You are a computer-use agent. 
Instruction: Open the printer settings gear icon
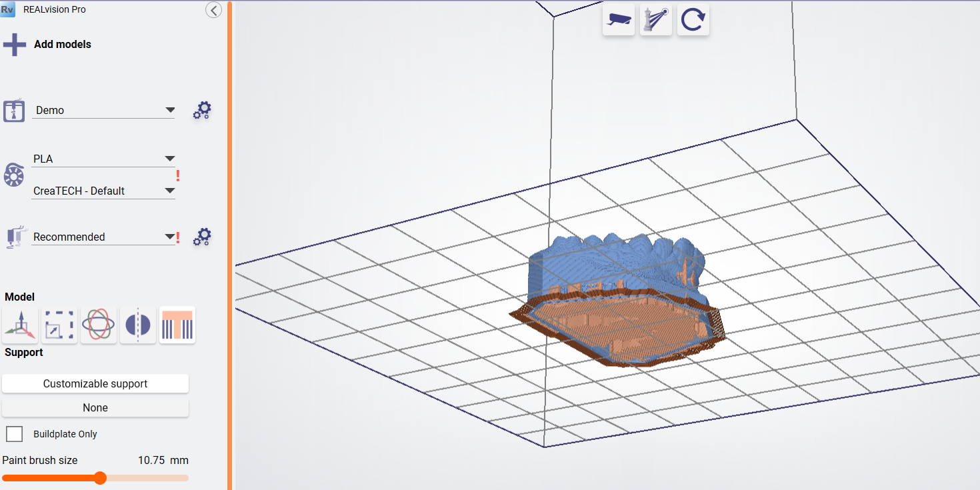click(x=202, y=110)
